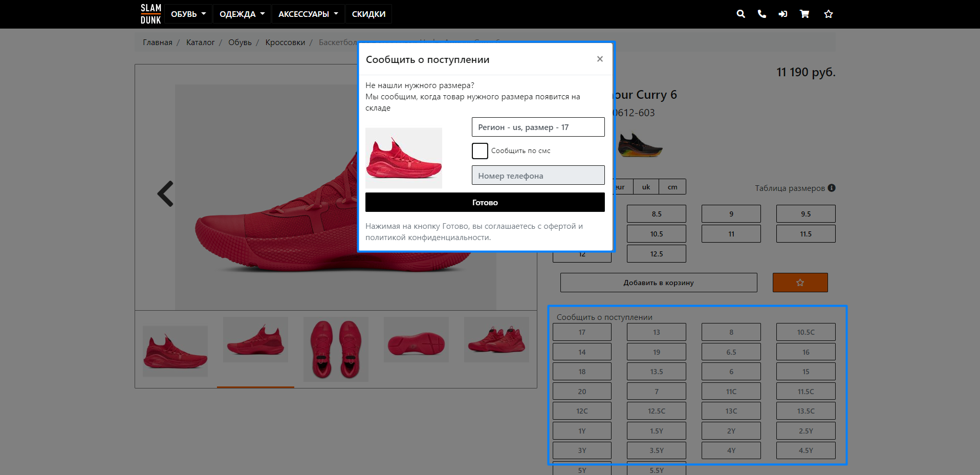Image resolution: width=980 pixels, height=475 pixels.
Task: Request notification for size 10.5C
Action: tap(806, 332)
